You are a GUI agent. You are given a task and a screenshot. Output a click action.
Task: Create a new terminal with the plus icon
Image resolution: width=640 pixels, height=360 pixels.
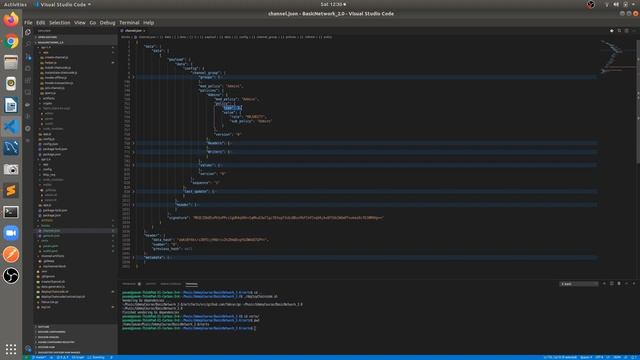coord(604,284)
